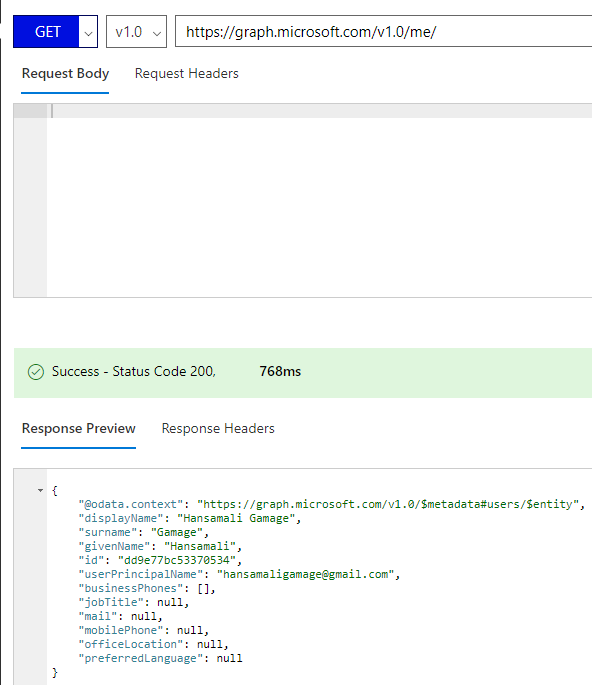
Task: Click the preferredLanguage null value
Action: (229, 658)
